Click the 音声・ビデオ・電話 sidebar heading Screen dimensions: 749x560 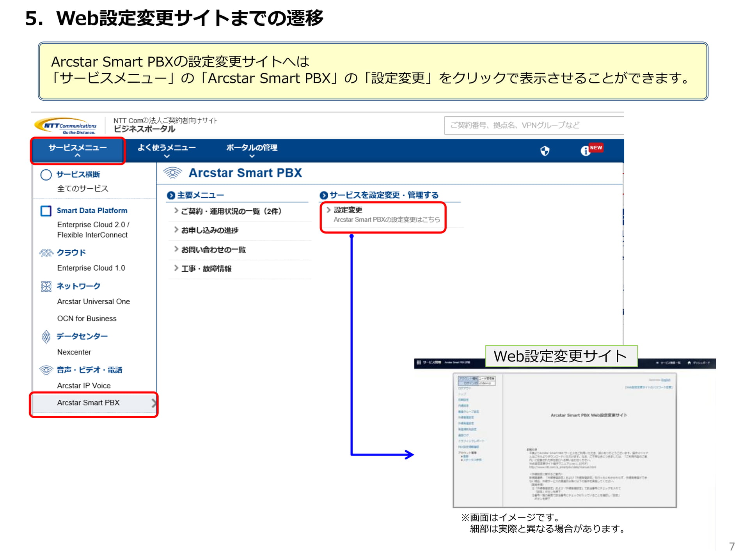pyautogui.click(x=89, y=370)
